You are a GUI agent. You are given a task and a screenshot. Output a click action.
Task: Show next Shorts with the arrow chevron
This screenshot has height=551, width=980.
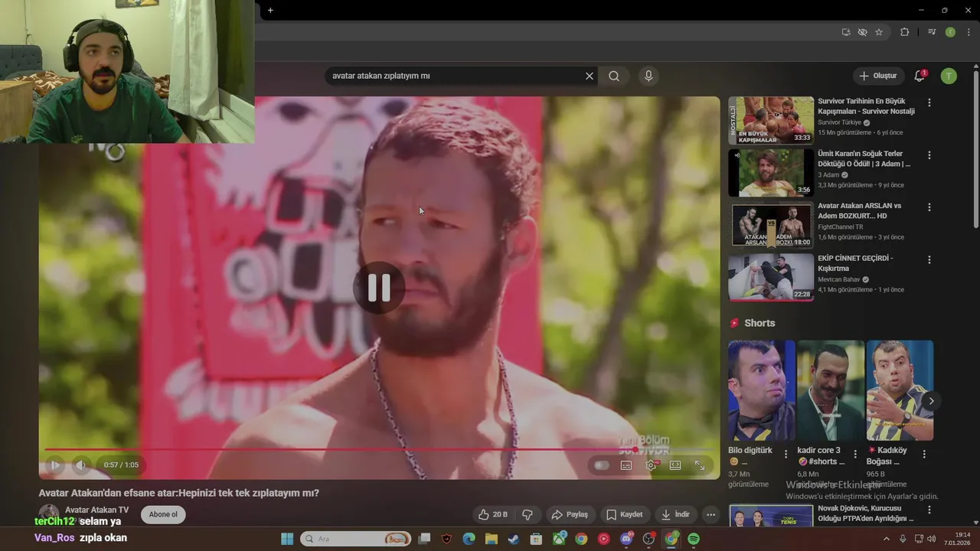point(931,401)
